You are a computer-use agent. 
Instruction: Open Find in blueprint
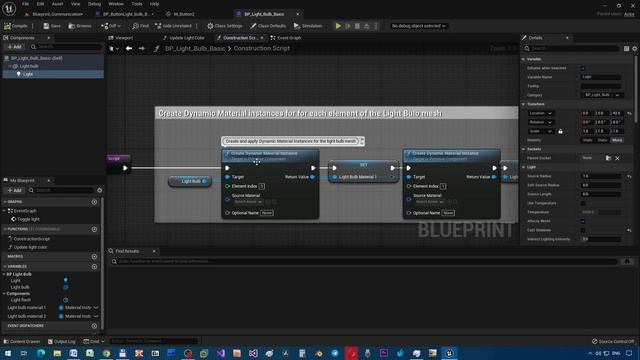(x=140, y=26)
